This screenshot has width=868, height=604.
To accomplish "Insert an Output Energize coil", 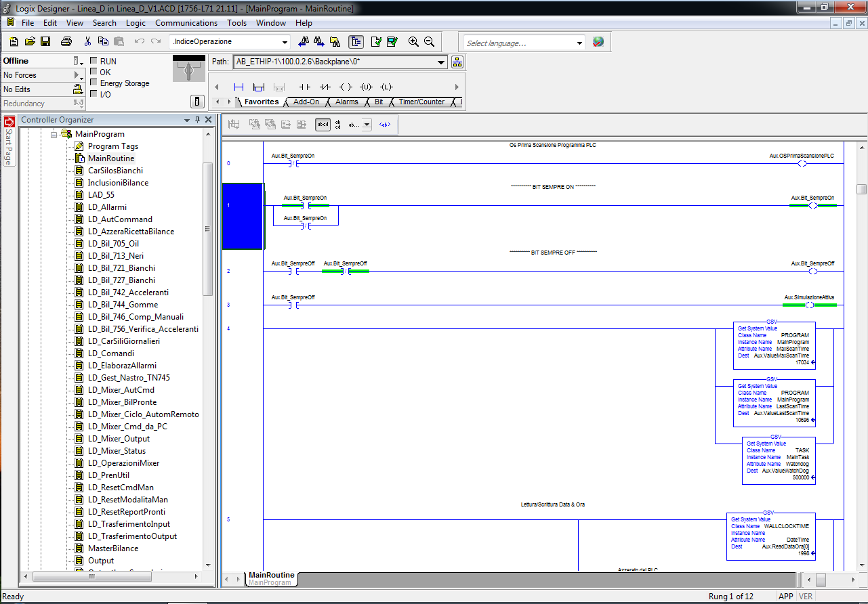I will pos(346,87).
